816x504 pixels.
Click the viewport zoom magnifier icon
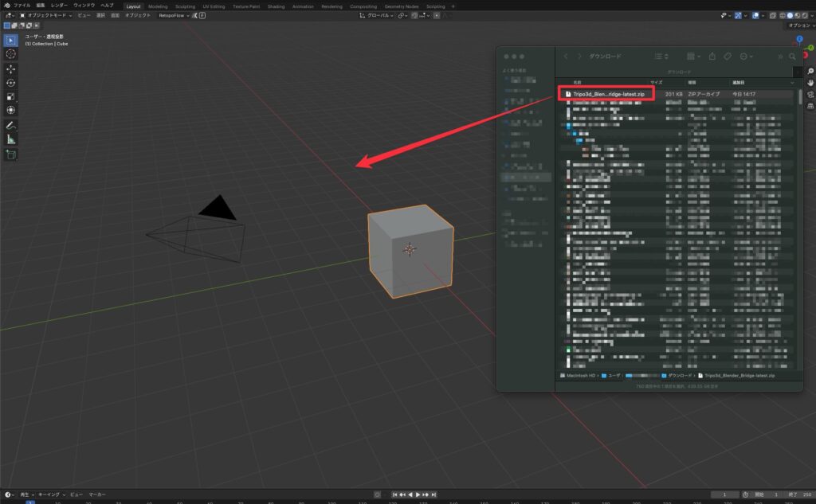pyautogui.click(x=810, y=71)
